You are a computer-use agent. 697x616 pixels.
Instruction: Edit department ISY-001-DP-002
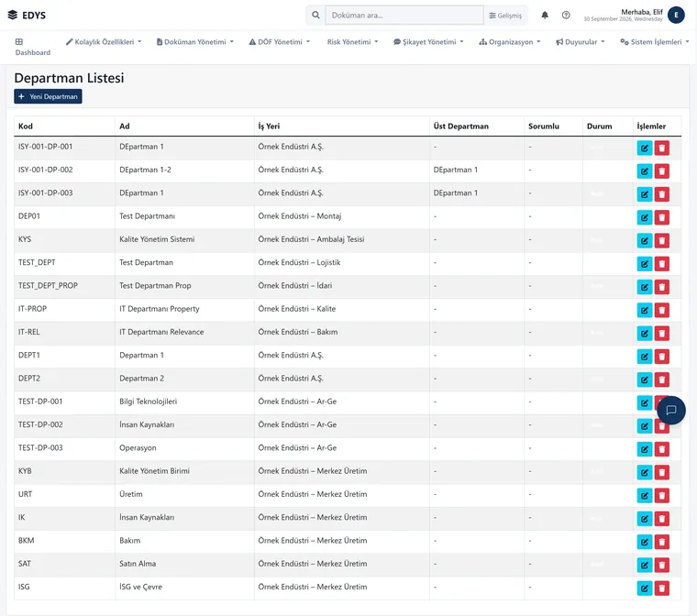[x=644, y=171]
